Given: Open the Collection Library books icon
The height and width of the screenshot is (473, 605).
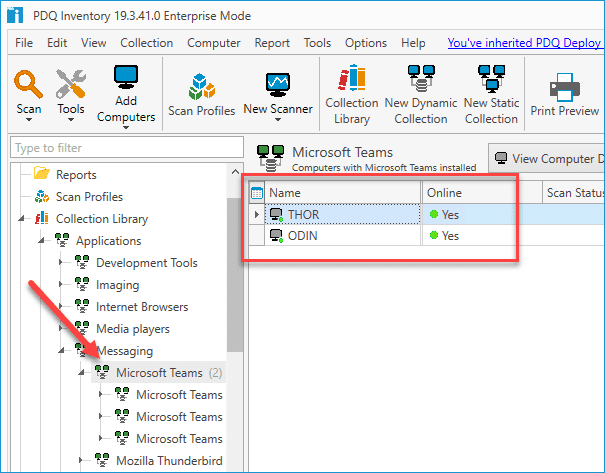Looking at the screenshot, I should [352, 78].
